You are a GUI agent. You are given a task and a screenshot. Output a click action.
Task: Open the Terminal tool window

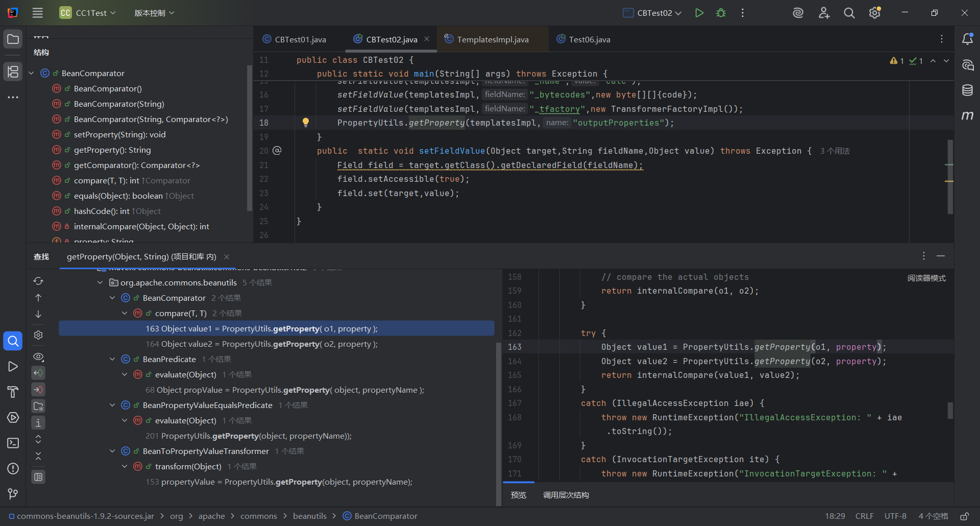coord(13,443)
